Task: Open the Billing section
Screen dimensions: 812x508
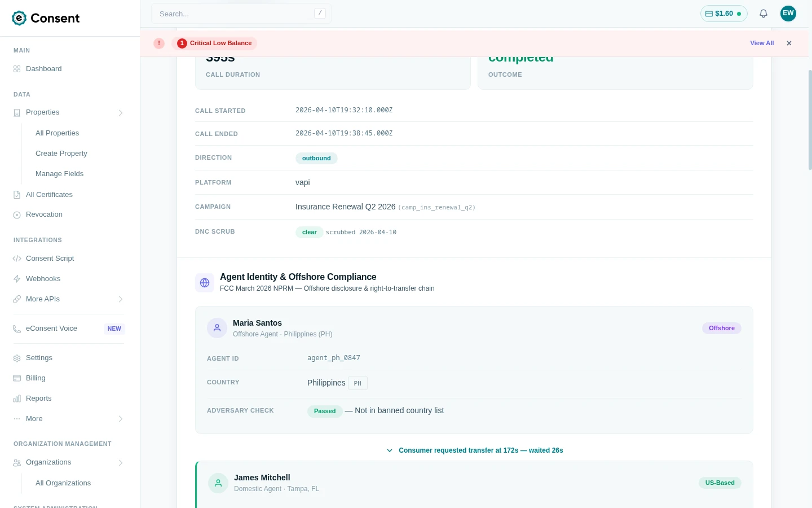Action: pyautogui.click(x=36, y=378)
